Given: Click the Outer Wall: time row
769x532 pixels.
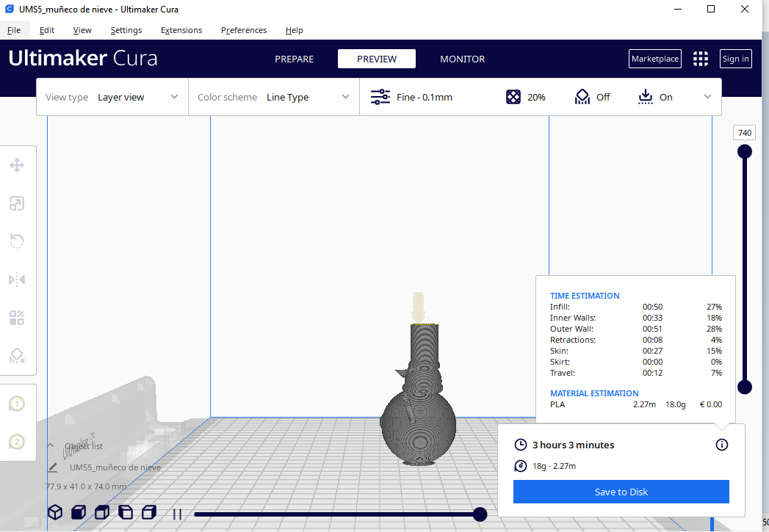Looking at the screenshot, I should click(635, 329).
